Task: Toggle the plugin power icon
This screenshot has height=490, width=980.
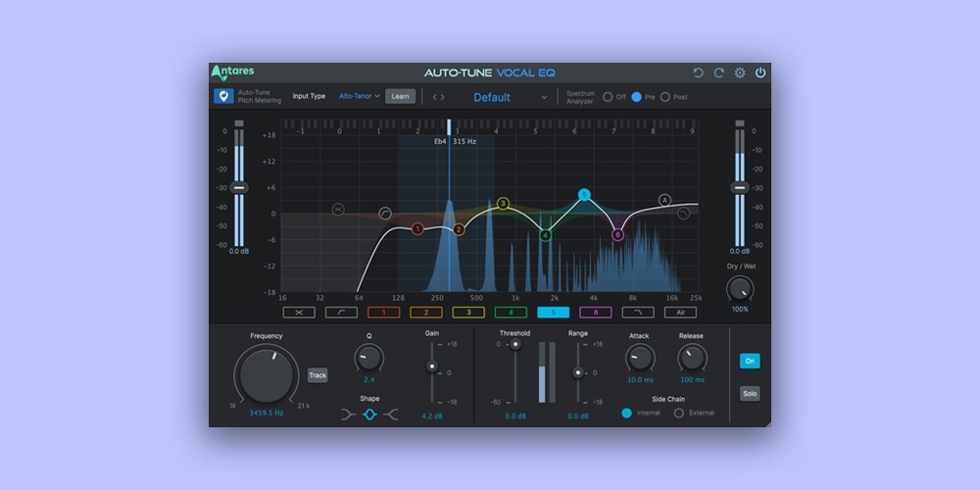Action: (x=760, y=73)
